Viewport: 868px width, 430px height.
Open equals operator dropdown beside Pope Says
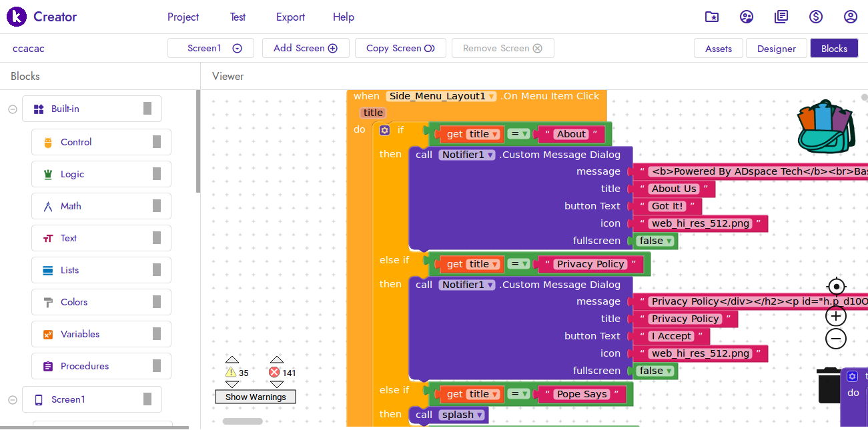(x=518, y=394)
